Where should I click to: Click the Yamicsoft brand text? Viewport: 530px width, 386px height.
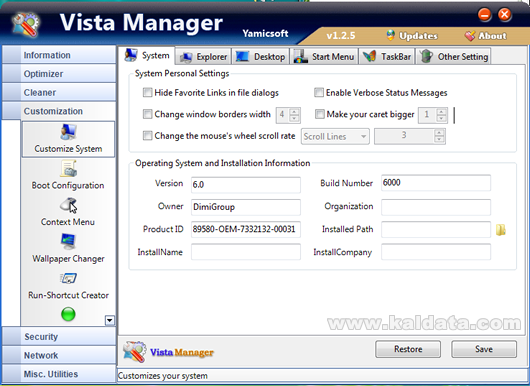pos(265,33)
